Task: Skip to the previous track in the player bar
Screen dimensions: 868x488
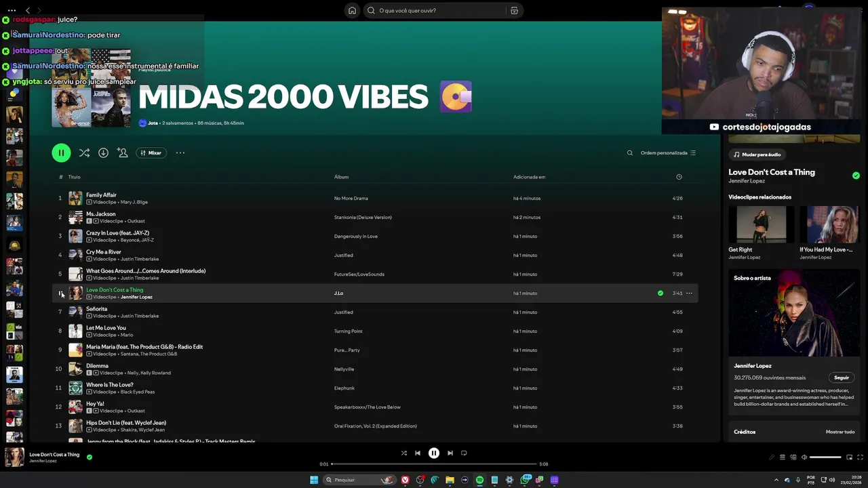Action: coord(418,453)
